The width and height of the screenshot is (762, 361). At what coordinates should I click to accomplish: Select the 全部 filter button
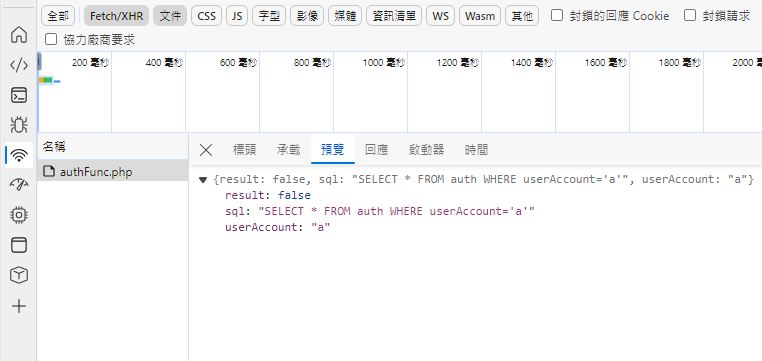[x=58, y=16]
